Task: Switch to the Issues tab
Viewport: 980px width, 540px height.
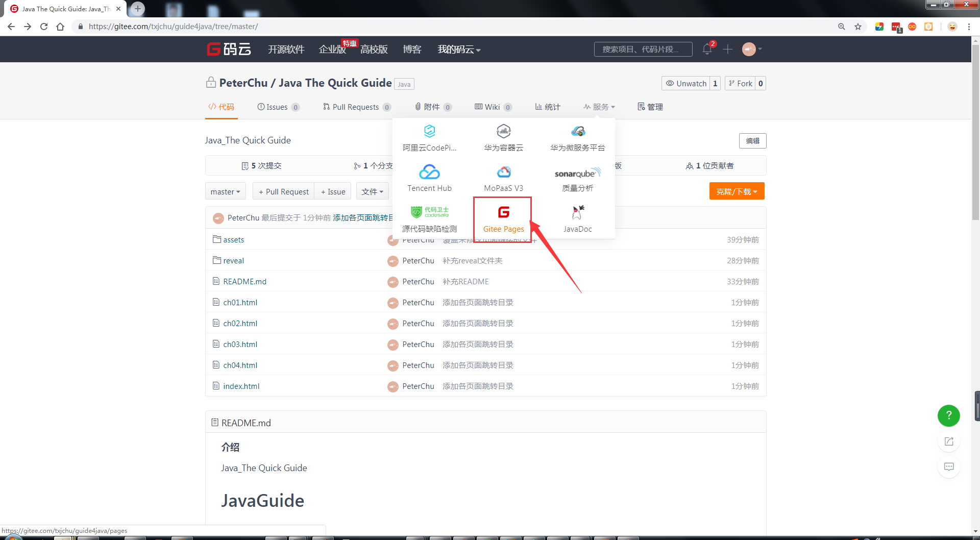Action: pos(278,107)
